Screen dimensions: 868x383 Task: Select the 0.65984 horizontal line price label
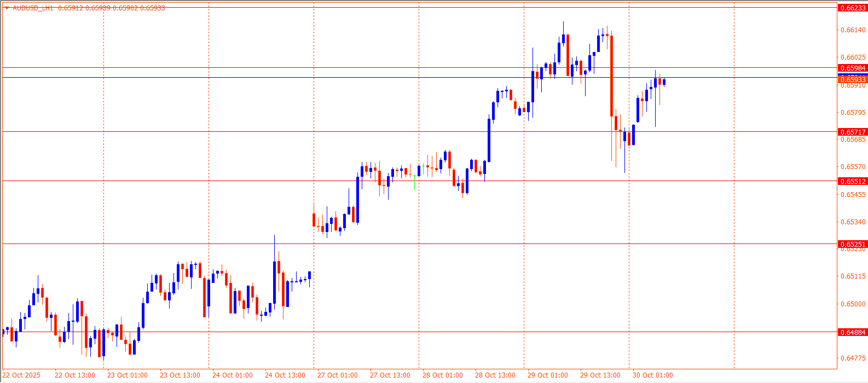coord(853,68)
